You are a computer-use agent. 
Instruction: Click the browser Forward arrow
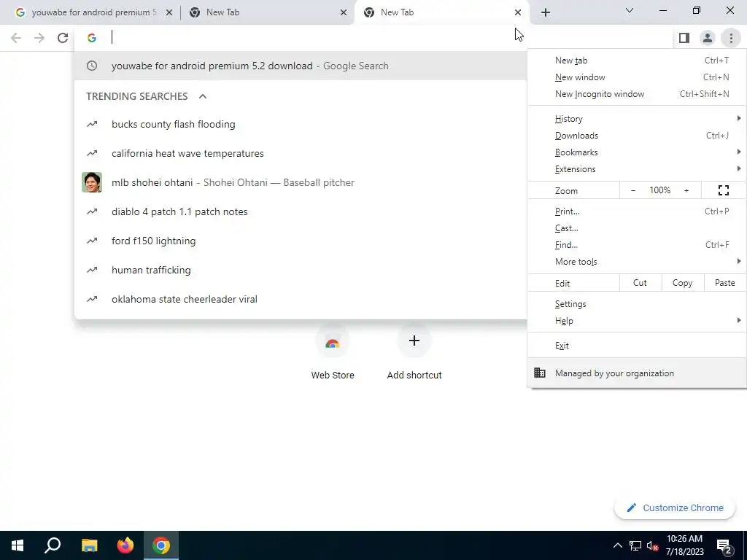[39, 38]
